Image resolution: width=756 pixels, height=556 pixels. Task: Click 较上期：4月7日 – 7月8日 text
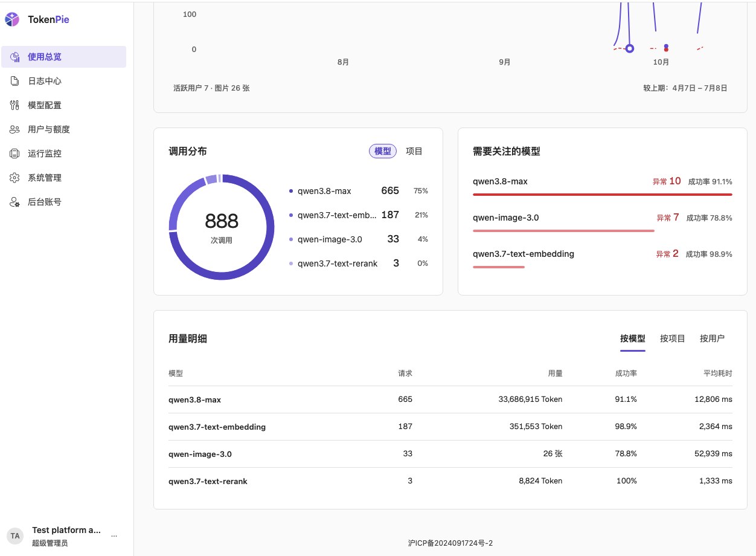pos(685,88)
